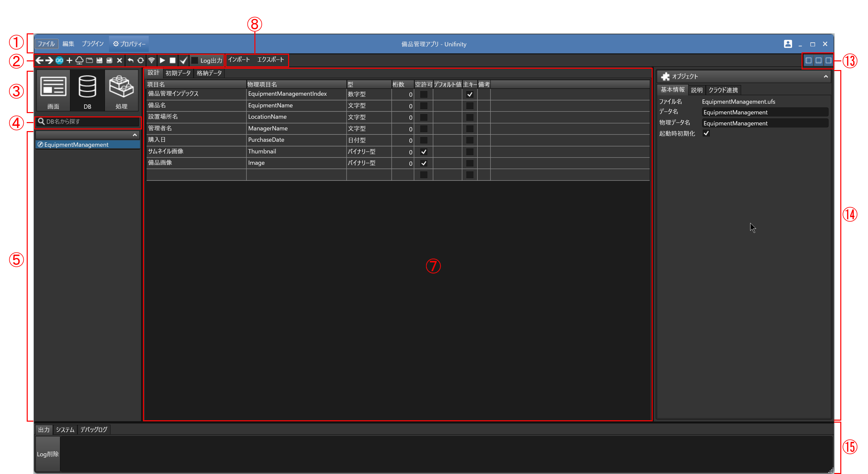Click the X icon beside the save icons

pyautogui.click(x=119, y=60)
